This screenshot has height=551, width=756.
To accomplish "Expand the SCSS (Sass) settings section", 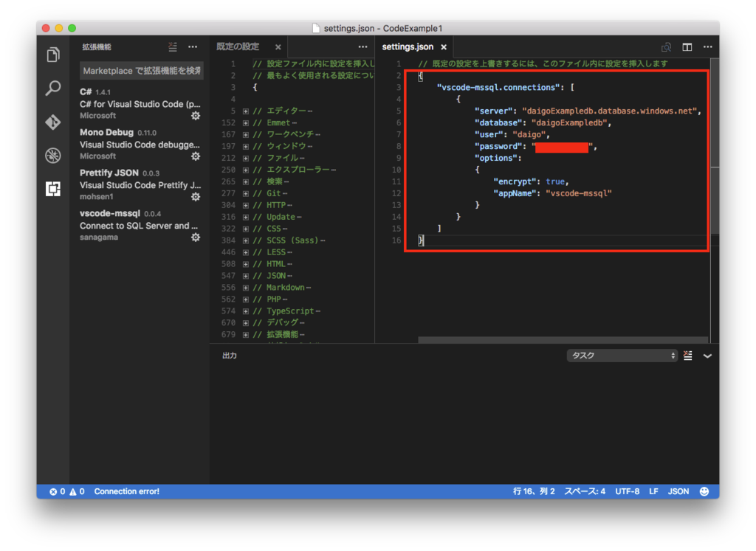I will pyautogui.click(x=246, y=240).
